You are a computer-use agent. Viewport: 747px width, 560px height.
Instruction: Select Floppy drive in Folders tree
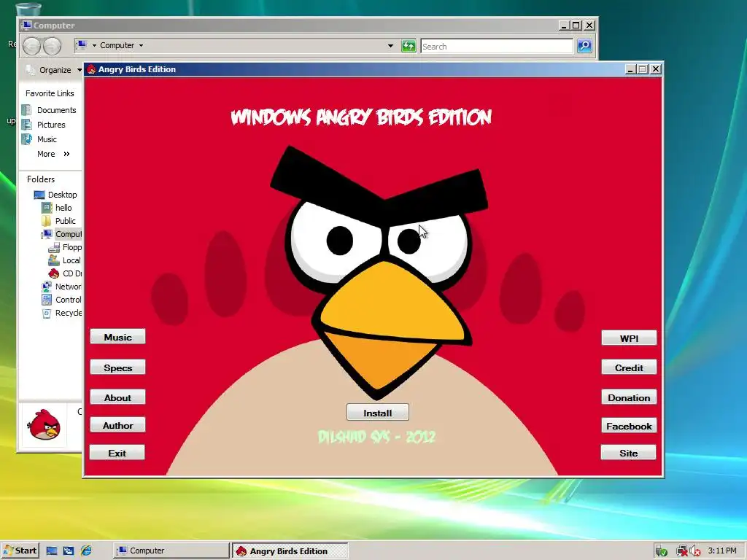click(72, 247)
